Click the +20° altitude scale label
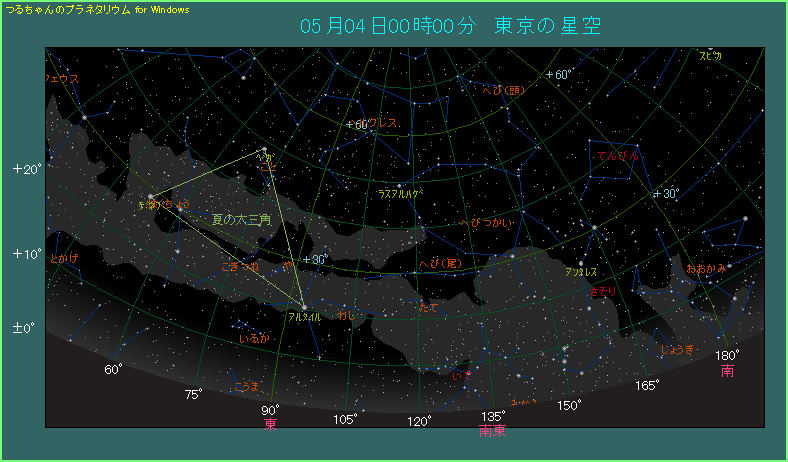The width and height of the screenshot is (788, 462). click(27, 169)
